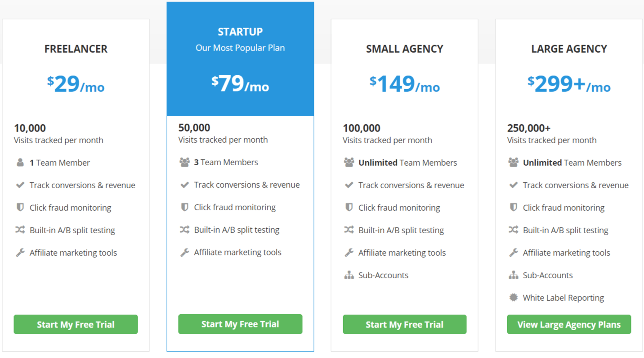Click the shuffle icon in Large Agency plan

click(513, 230)
